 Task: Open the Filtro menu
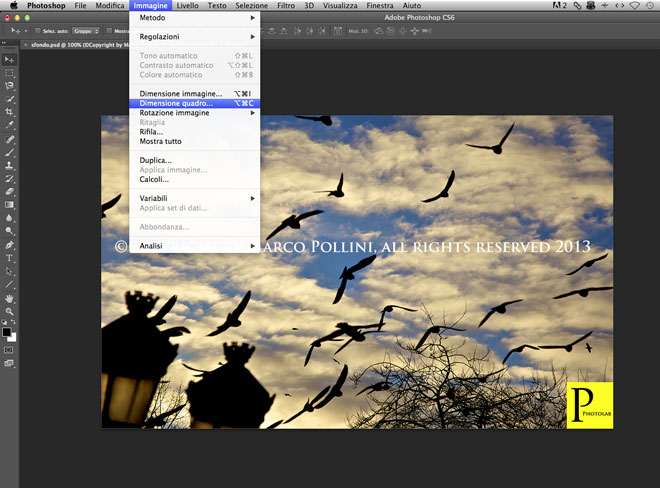(286, 5)
